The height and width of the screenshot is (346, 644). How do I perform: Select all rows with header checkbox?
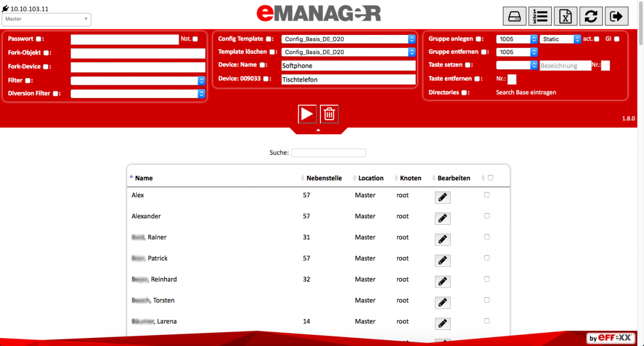pyautogui.click(x=491, y=178)
